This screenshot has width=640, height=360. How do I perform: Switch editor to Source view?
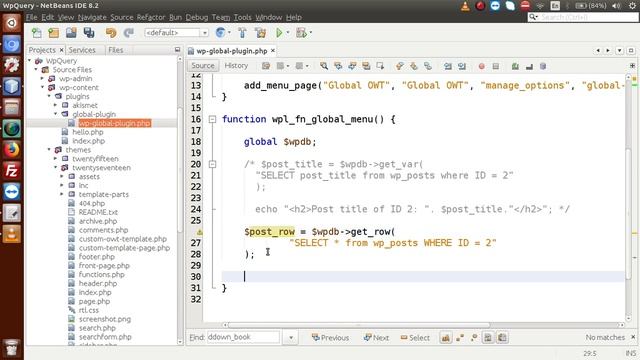pyautogui.click(x=203, y=65)
